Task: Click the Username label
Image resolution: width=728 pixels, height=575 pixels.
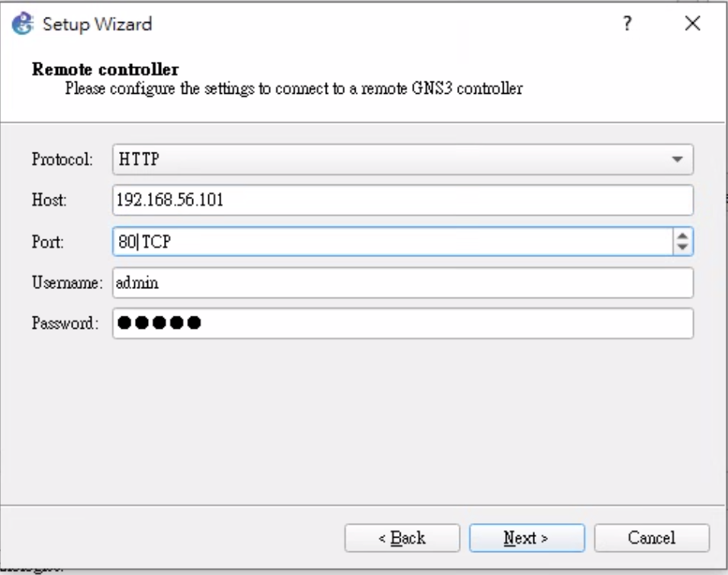Action: (66, 283)
